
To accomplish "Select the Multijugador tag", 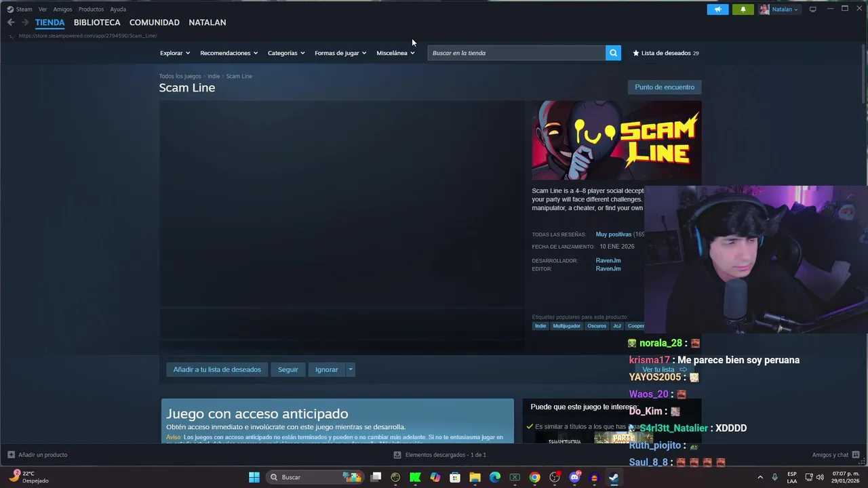I will point(566,326).
